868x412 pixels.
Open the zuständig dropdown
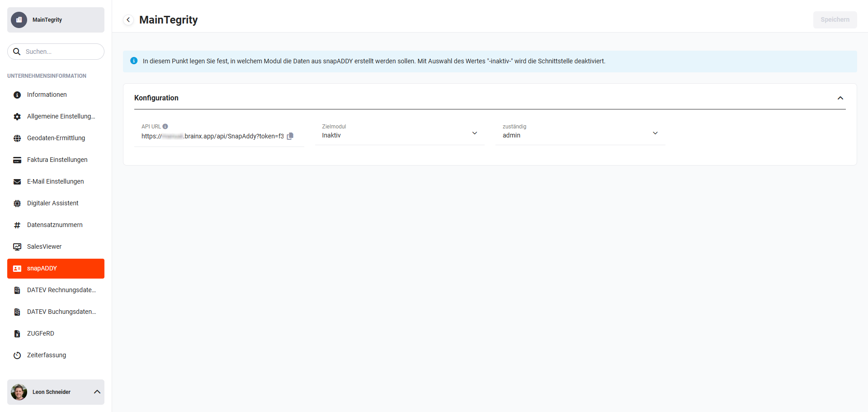point(580,133)
